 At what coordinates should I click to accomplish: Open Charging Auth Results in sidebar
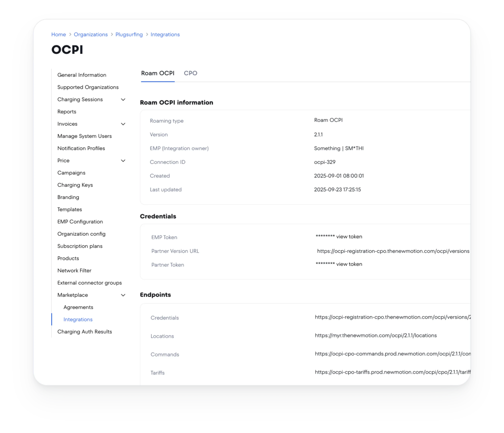[x=84, y=332]
